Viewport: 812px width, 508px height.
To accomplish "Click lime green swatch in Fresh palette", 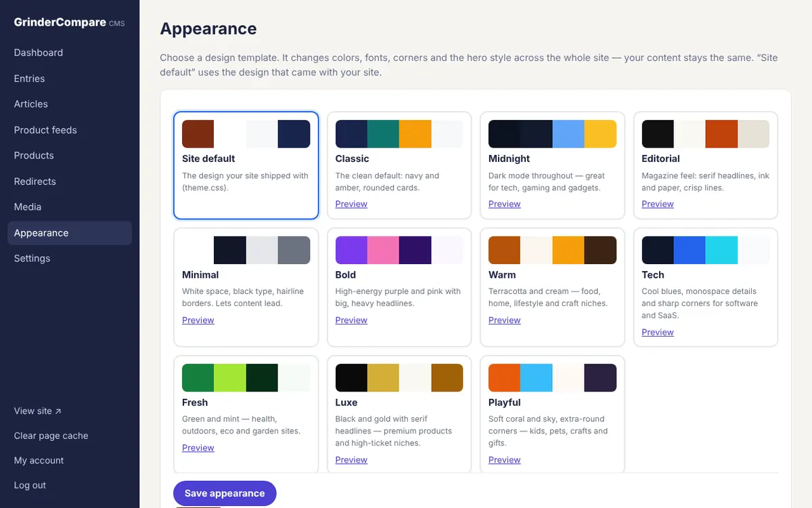I will 230,378.
